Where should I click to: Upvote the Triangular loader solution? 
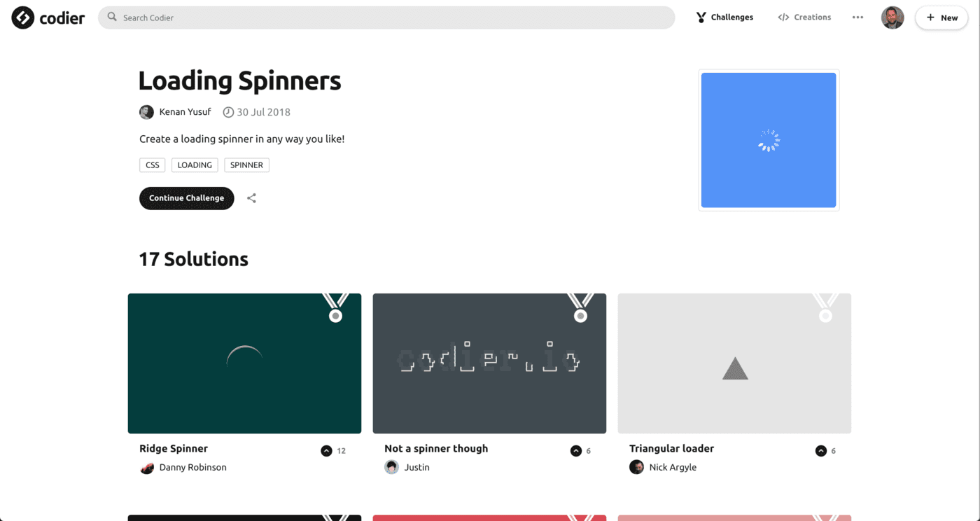(820, 451)
